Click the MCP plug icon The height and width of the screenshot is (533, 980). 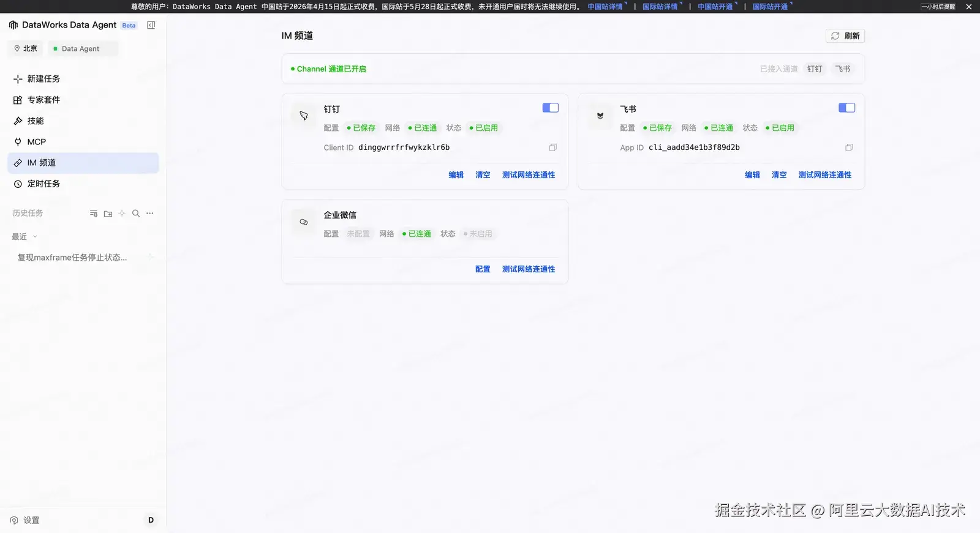(18, 142)
